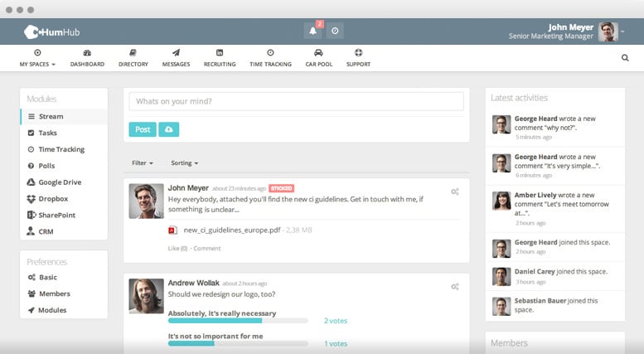Screen dimensions: 644x354
Task: Vote 'It's not so important for me' bar
Action: [238, 343]
